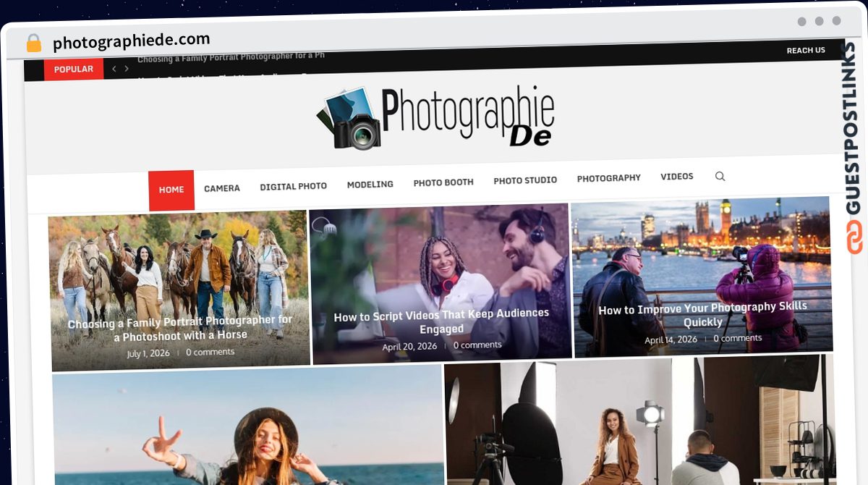Open the Videos menu item
Screen dimensions: 868x485
coord(677,177)
